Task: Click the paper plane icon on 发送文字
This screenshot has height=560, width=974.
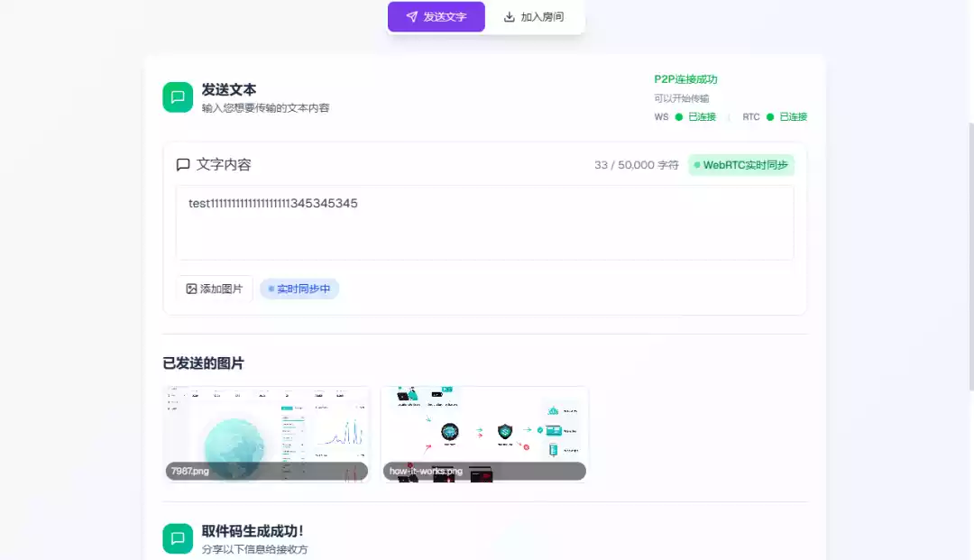Action: 411,17
